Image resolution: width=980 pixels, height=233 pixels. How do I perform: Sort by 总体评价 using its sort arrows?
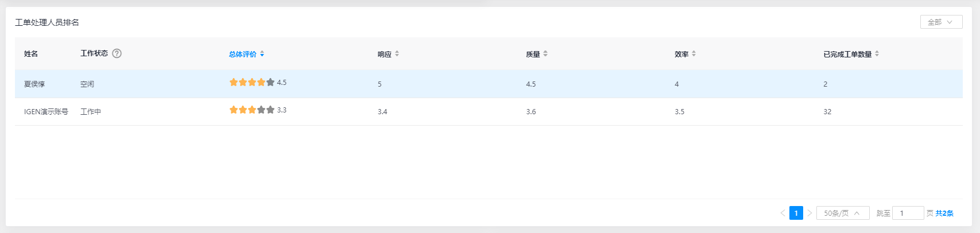(262, 54)
